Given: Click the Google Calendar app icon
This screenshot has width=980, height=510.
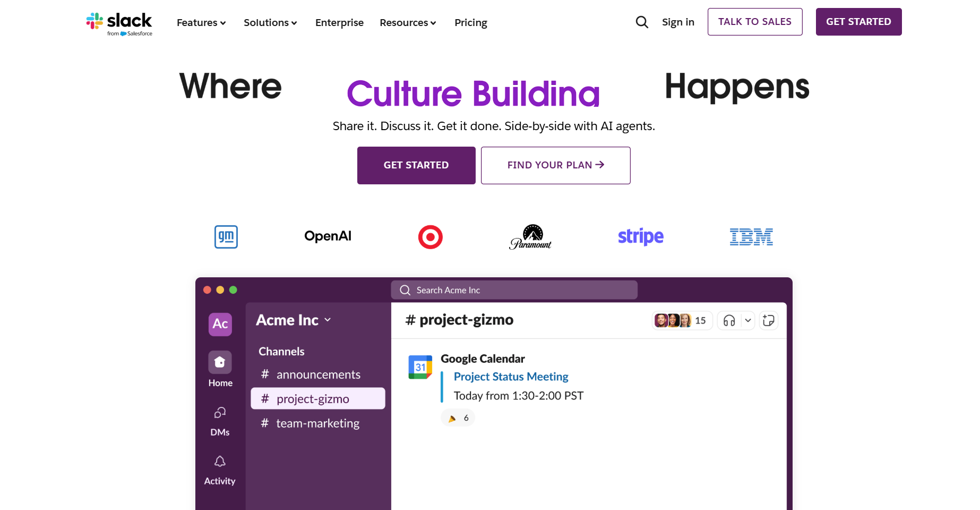Looking at the screenshot, I should click(x=420, y=367).
